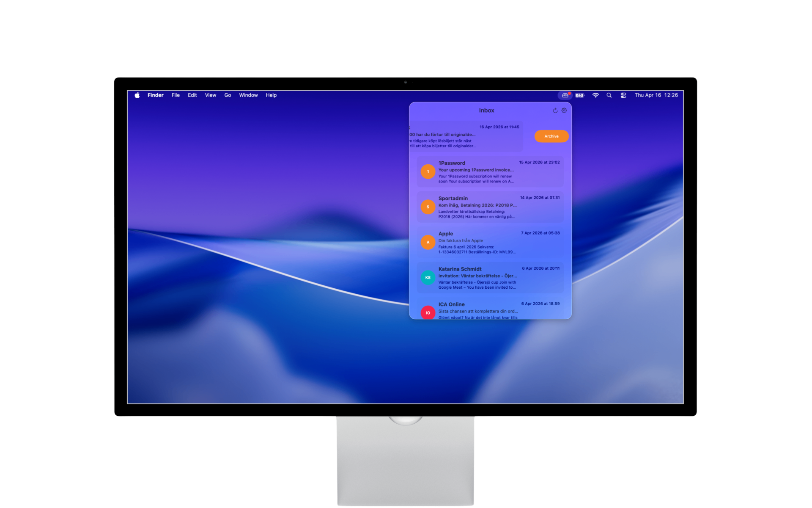Viewport: 812px width, 508px height.
Task: Open the Apple logo menu
Action: pos(137,95)
